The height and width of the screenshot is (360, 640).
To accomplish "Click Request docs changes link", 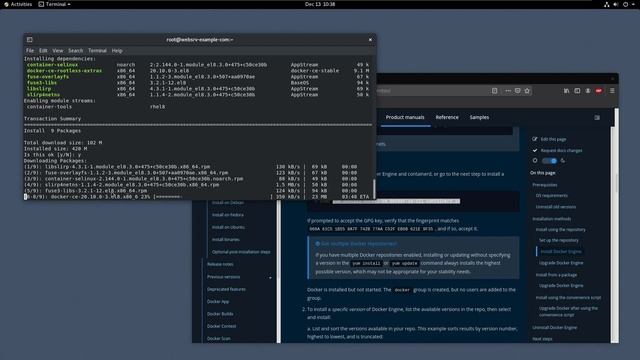I will pos(561,150).
